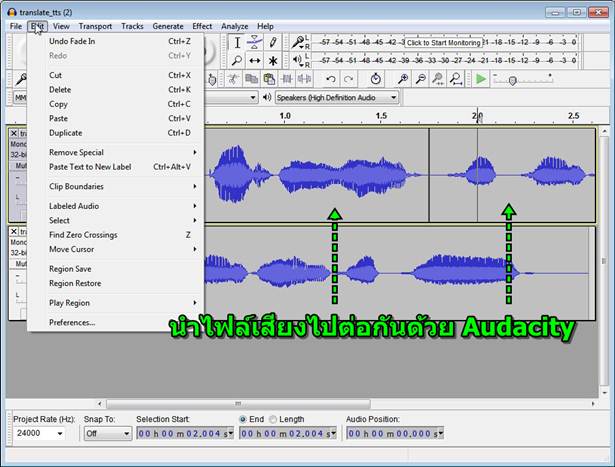Click the Selection Start time field
This screenshot has height=467, width=615.
[185, 433]
